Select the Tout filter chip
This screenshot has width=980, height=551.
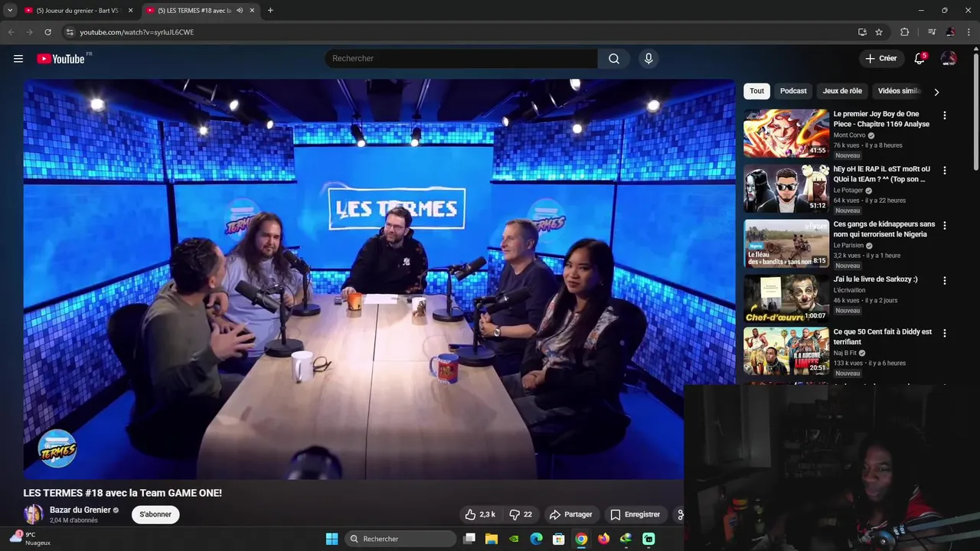pos(756,91)
